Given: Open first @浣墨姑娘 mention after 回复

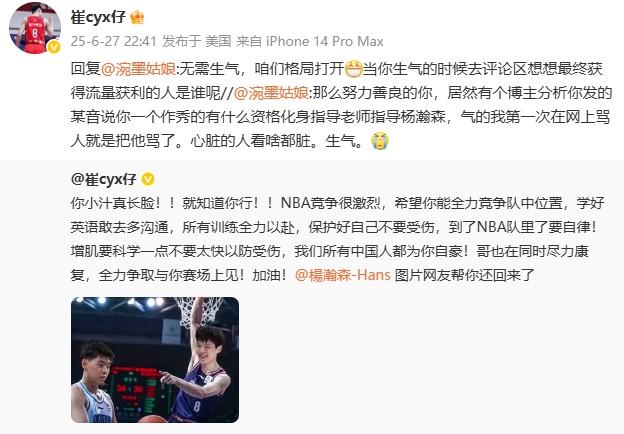Looking at the screenshot, I should click(x=138, y=69).
